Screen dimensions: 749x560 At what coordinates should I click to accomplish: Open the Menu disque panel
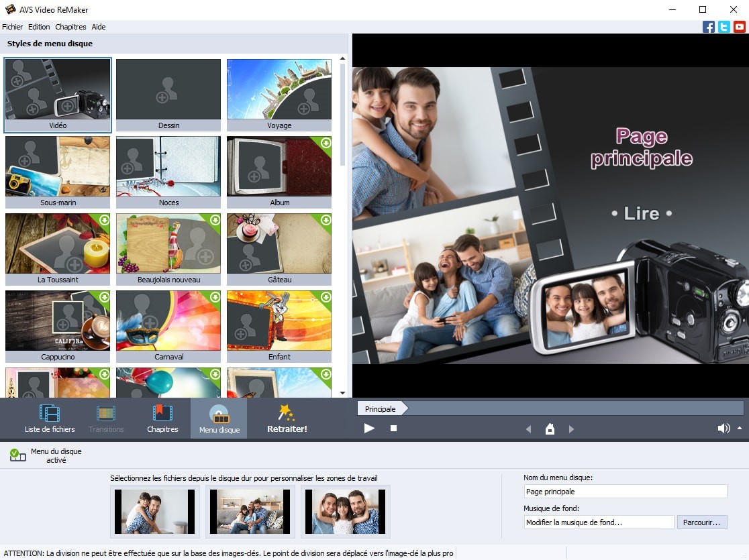click(x=219, y=417)
